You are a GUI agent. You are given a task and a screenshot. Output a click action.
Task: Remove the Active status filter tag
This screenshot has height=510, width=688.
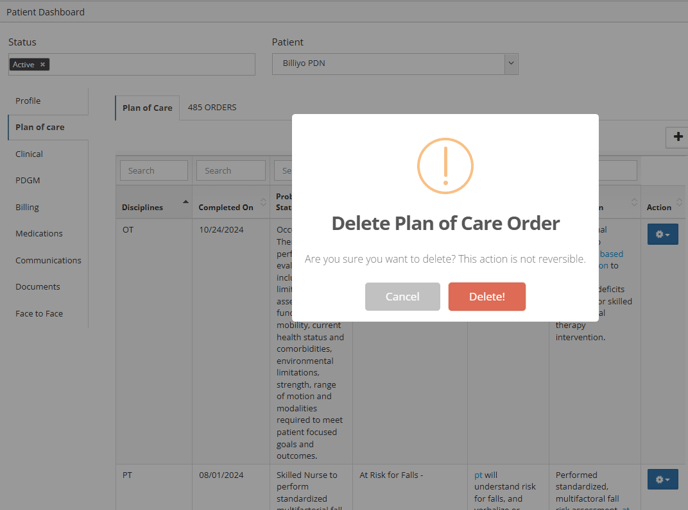click(43, 65)
